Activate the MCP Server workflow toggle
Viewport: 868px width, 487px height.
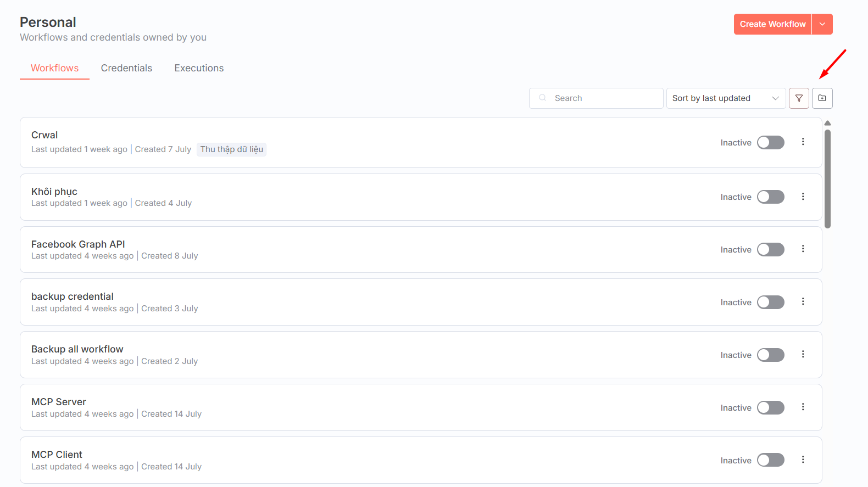(770, 408)
